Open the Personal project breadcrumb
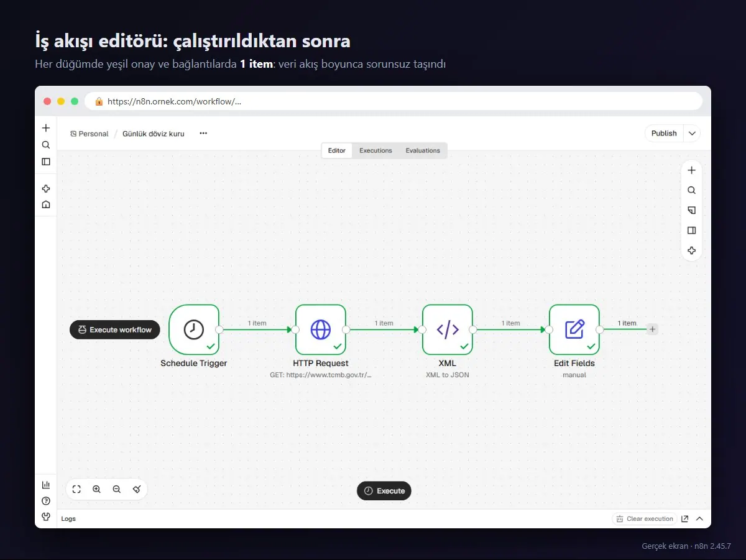The width and height of the screenshot is (746, 560). tap(90, 134)
